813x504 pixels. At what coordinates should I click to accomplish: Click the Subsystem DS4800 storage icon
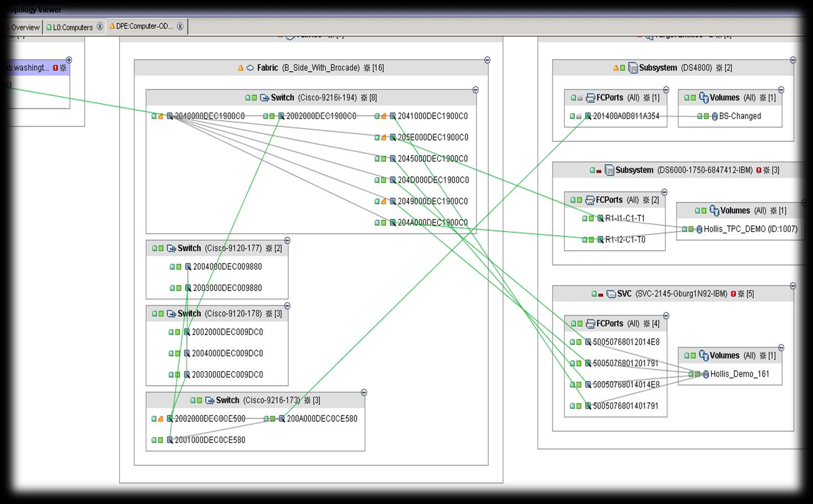(x=632, y=68)
